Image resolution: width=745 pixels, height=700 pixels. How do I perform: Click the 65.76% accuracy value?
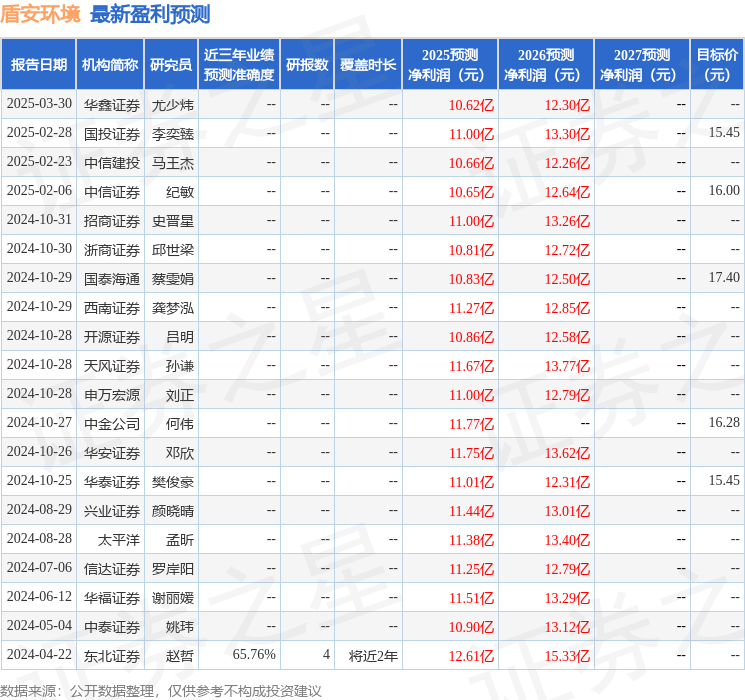tap(254, 655)
